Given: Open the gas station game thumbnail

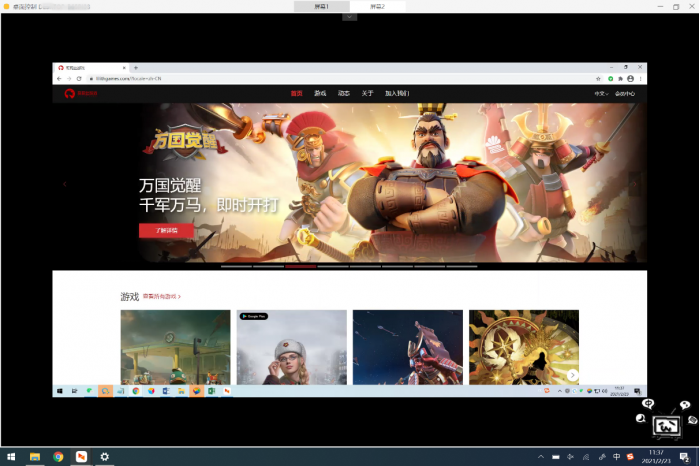Looking at the screenshot, I should coord(175,347).
